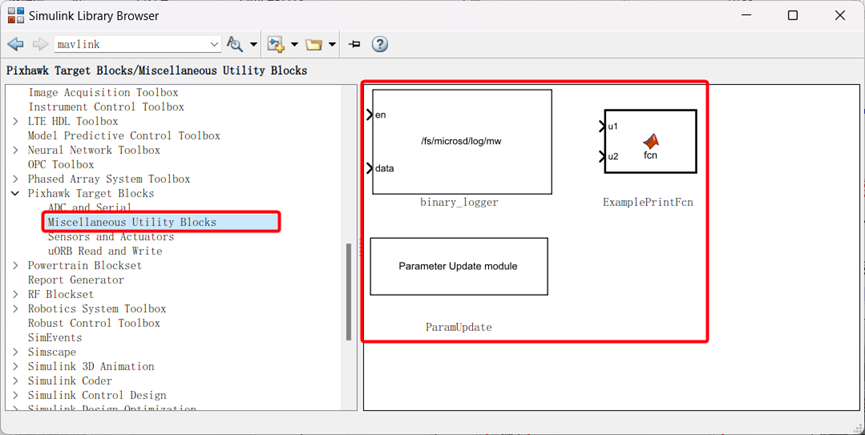Select Instrument Control Toolbox
Viewport: 865px width, 435px height.
106,107
